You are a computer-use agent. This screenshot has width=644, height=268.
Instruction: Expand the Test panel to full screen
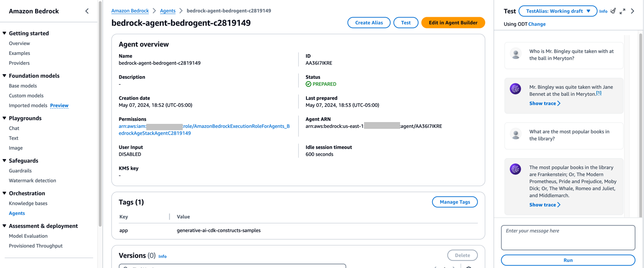(622, 11)
